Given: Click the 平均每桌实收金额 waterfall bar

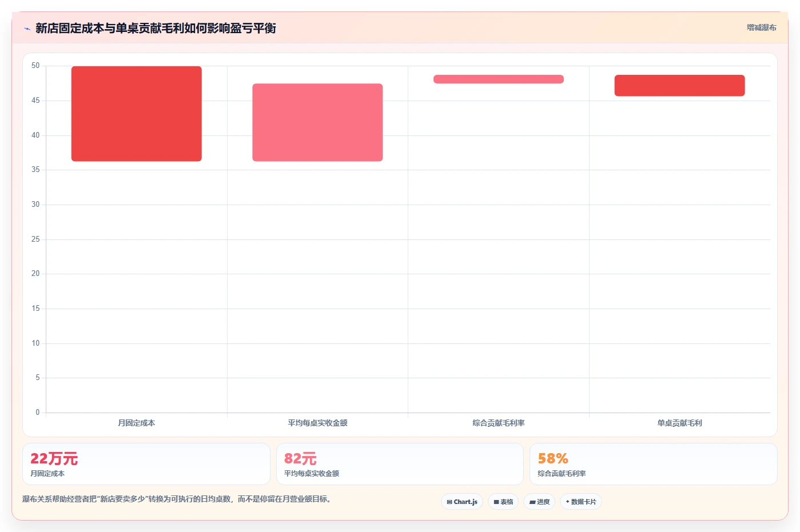Looking at the screenshot, I should 317,122.
